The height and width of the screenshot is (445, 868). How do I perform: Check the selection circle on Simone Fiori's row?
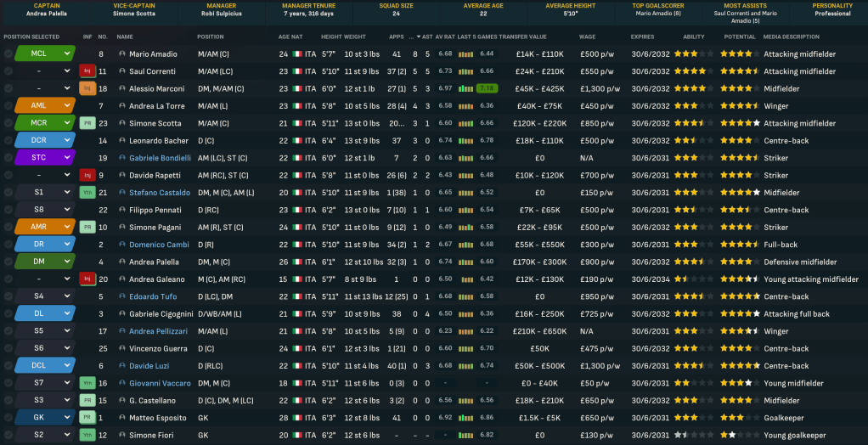coord(8,436)
